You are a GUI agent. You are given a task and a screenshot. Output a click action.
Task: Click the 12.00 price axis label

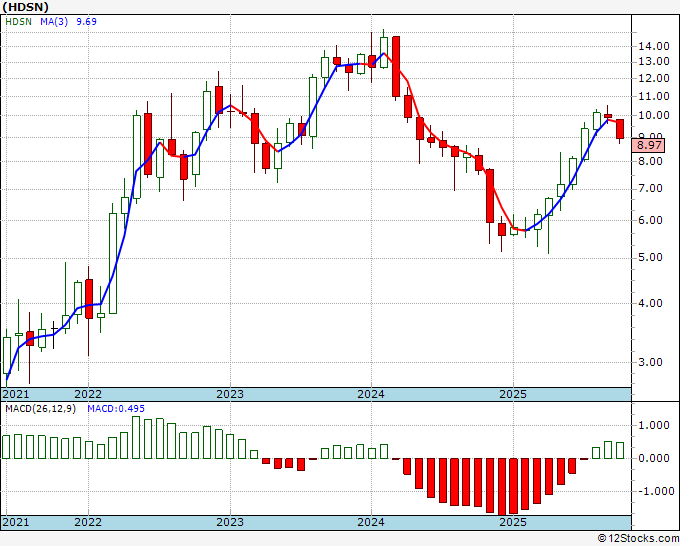(x=654, y=78)
